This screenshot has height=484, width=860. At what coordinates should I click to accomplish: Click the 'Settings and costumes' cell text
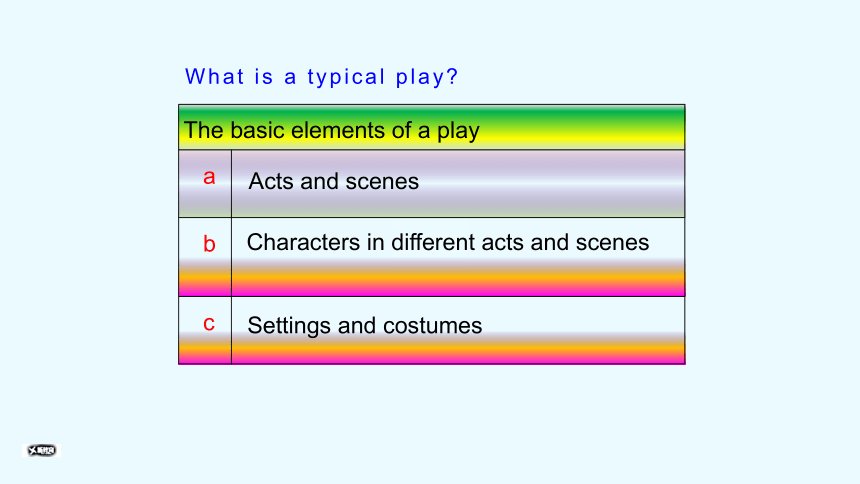pos(365,325)
